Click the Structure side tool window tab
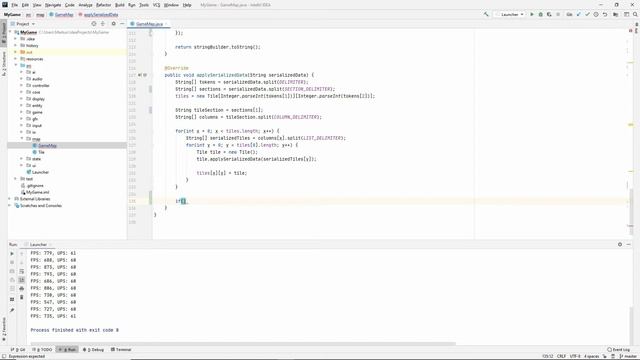The width and height of the screenshot is (640, 360). (x=4, y=63)
